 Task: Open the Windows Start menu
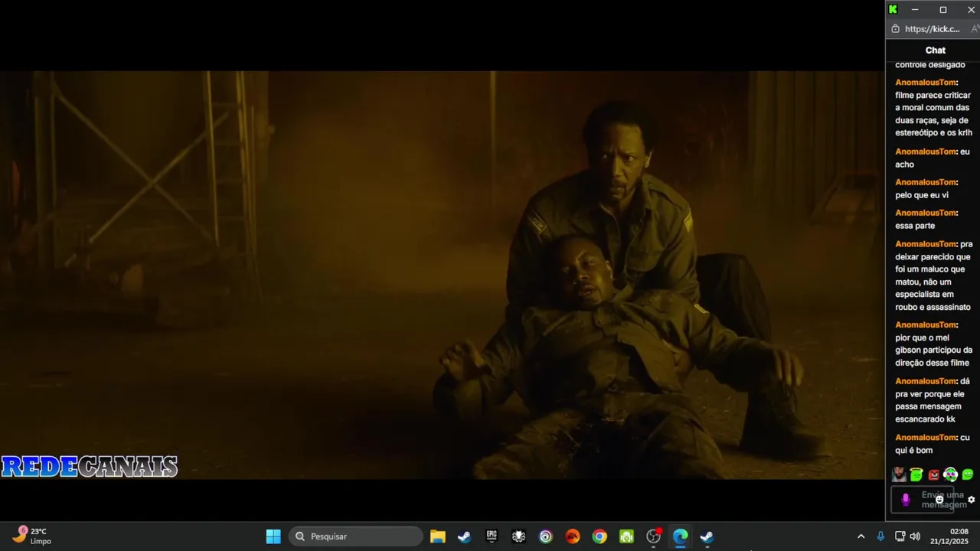click(x=273, y=536)
